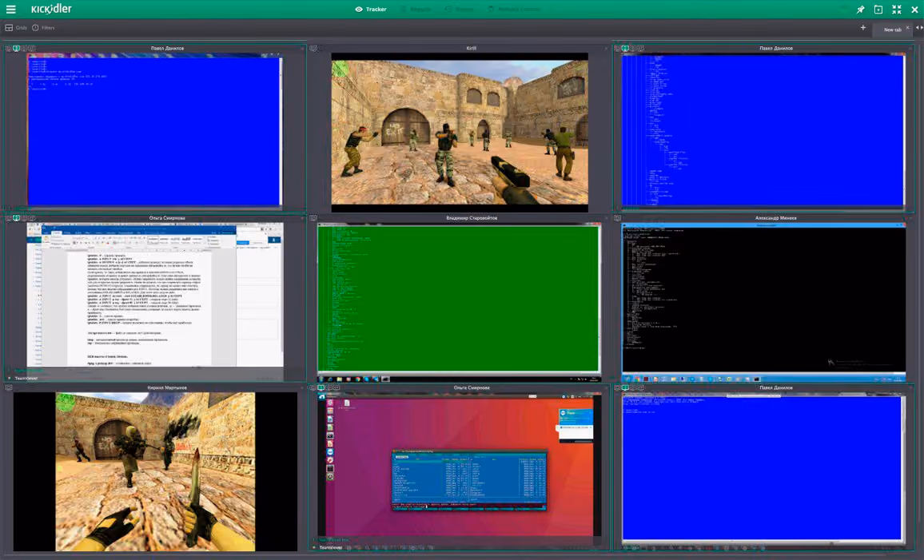Open the Grids layout option

coord(17,28)
